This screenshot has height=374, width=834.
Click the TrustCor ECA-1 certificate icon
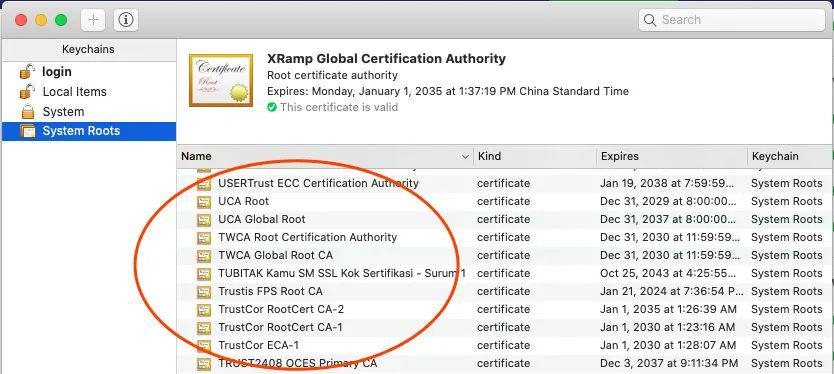[204, 345]
